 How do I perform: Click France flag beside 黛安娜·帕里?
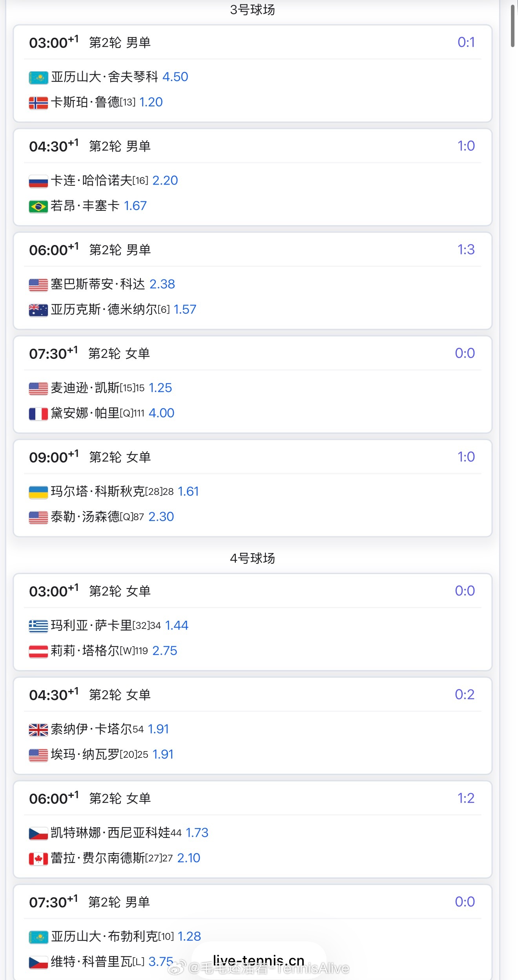point(38,414)
